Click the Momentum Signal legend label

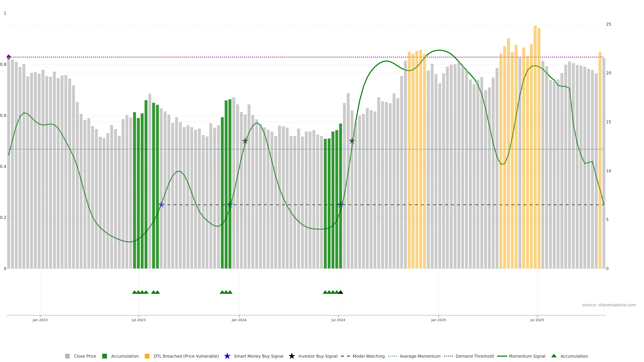527,356
